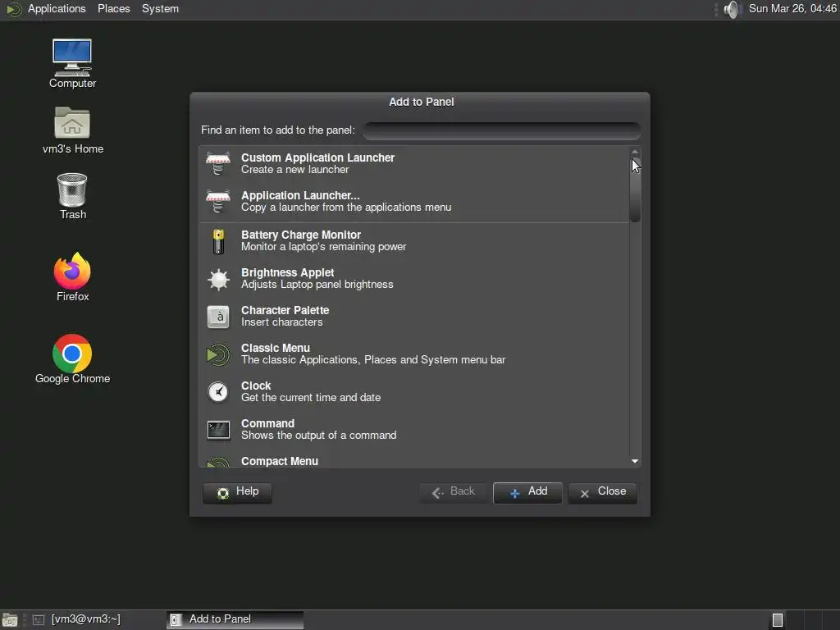840x630 pixels.
Task: Click 'Adjusts Laptop panel brightness' text
Action: 317,285
